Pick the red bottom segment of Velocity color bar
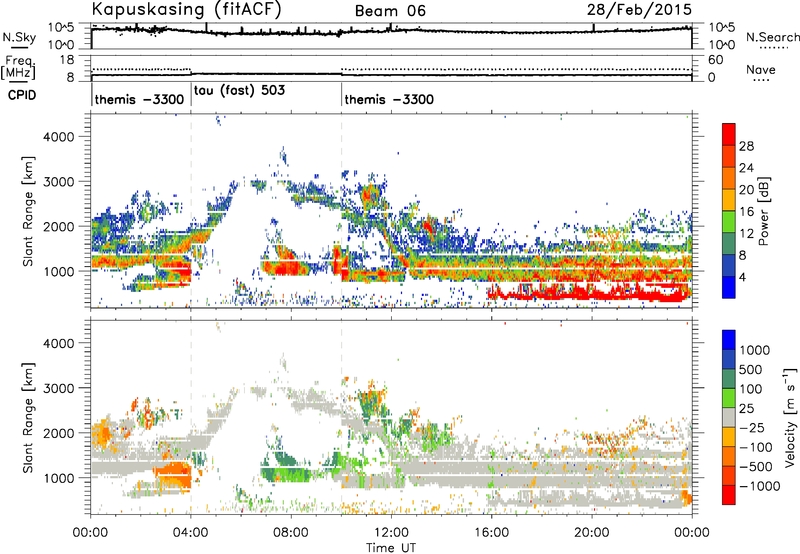This screenshot has height=554, width=800. coord(729,495)
